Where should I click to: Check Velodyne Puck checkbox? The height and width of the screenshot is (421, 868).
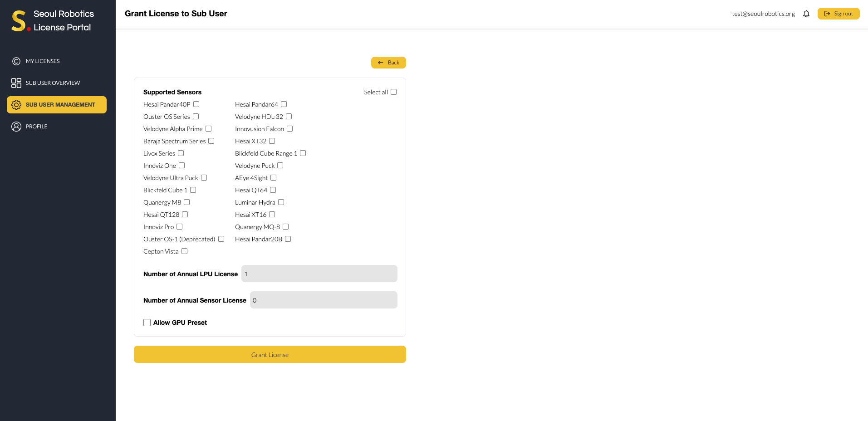click(280, 166)
